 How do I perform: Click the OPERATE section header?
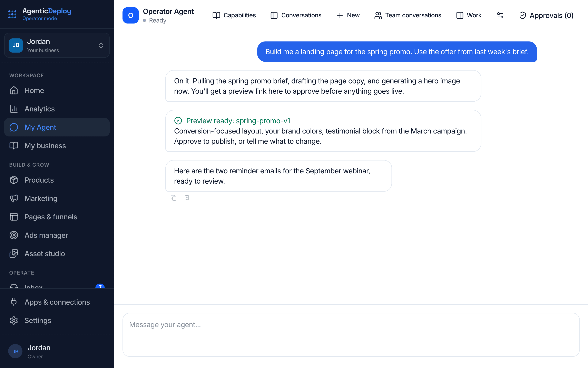point(22,273)
